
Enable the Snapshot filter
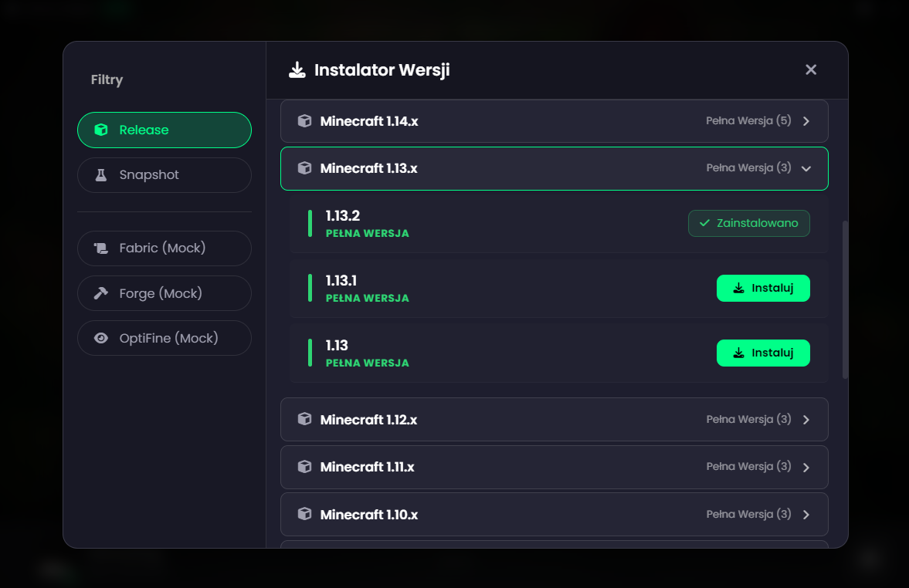pos(164,175)
